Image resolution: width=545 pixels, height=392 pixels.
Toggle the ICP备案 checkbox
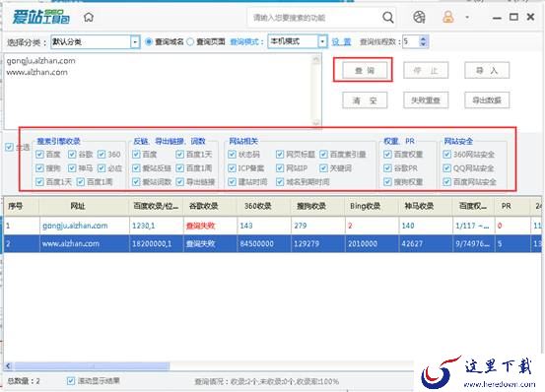tap(233, 168)
